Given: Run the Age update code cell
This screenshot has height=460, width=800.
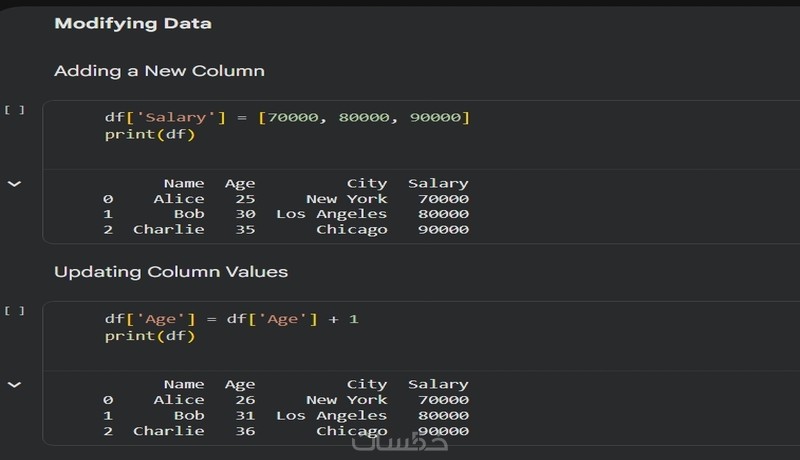Looking at the screenshot, I should click(x=14, y=310).
